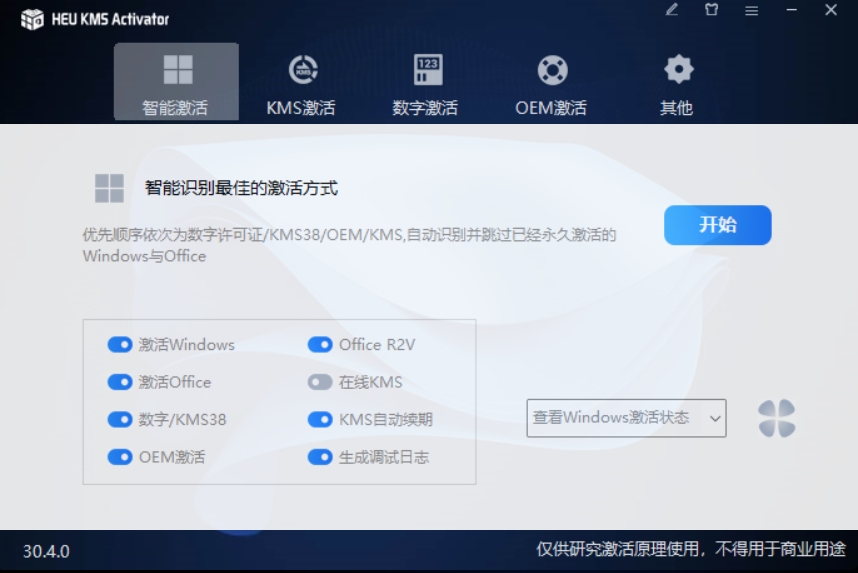Click the shirt skin icon in title bar
This screenshot has width=858, height=573.
point(711,10)
